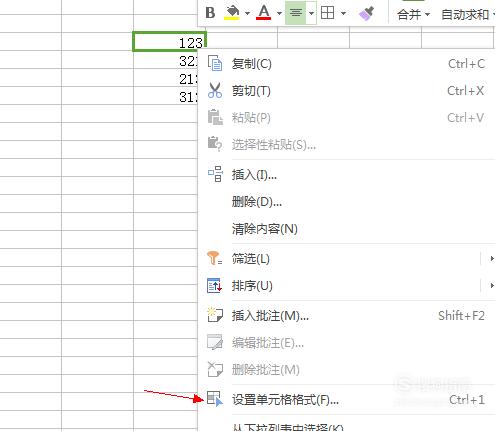The image size is (495, 431).
Task: Click the delete comment icon
Action: click(x=215, y=369)
